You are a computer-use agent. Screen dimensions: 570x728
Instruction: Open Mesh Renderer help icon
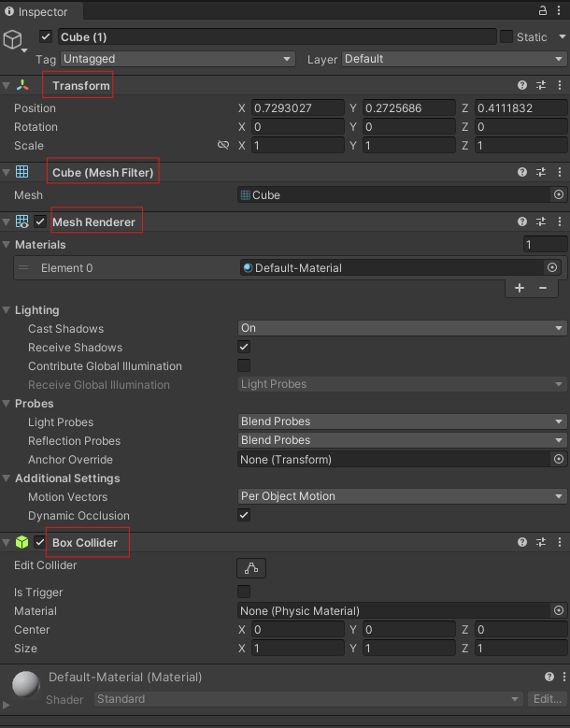tap(522, 221)
